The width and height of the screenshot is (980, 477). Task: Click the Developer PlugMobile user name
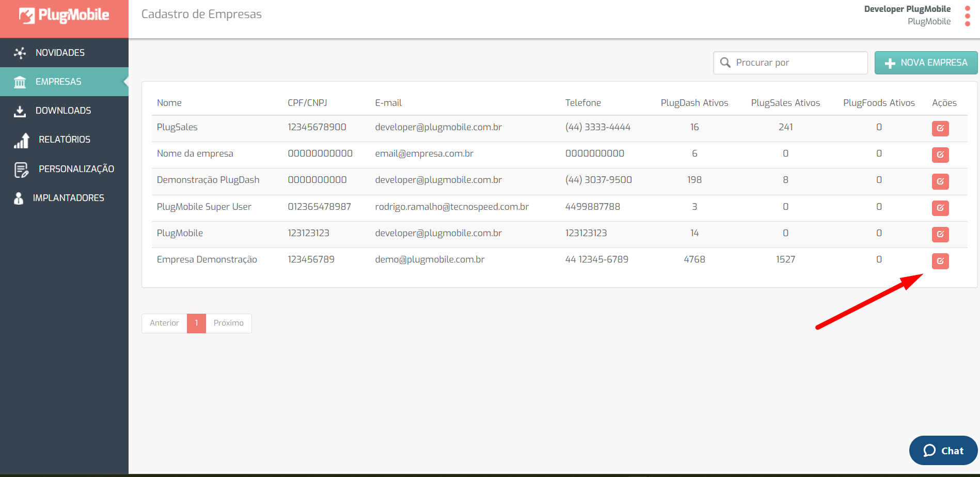coord(907,9)
